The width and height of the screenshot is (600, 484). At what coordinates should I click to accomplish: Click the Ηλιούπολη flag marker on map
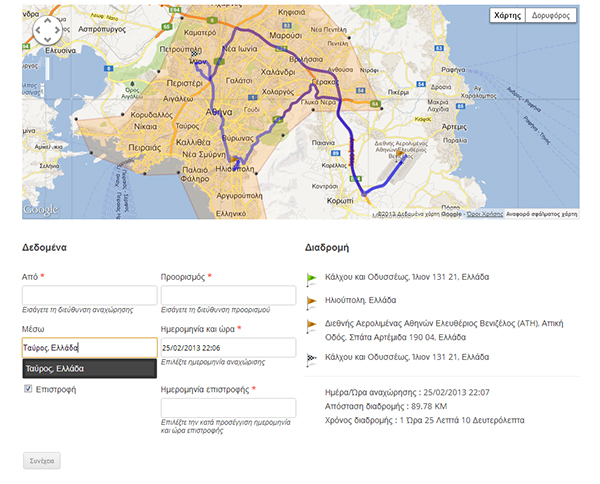coord(234,159)
